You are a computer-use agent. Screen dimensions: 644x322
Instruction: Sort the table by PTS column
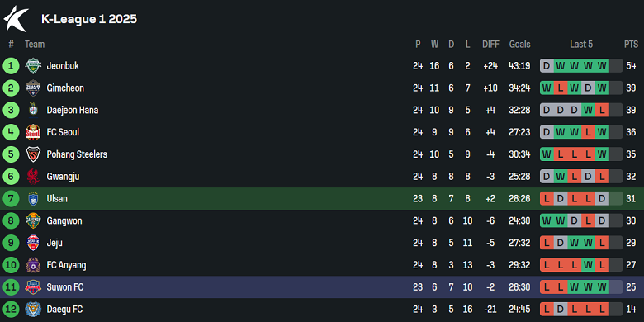pyautogui.click(x=632, y=45)
